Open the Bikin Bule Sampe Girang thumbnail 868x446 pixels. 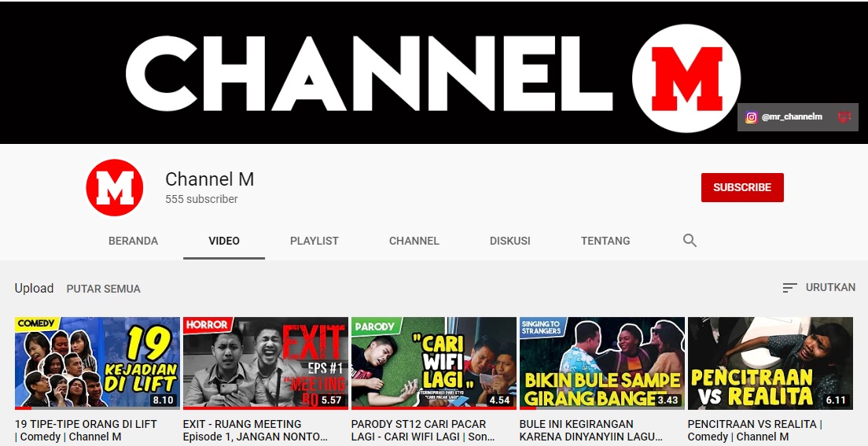pos(601,363)
